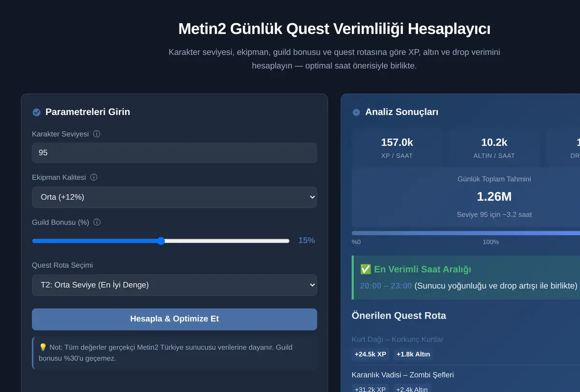Click the 10.2k ALTIN / SAAT stat

(x=494, y=148)
